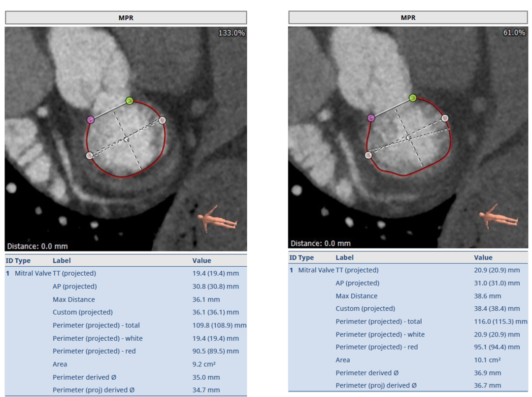Click the MPR title bar above the 133% view
This screenshot has width=532, height=397.
pos(126,18)
